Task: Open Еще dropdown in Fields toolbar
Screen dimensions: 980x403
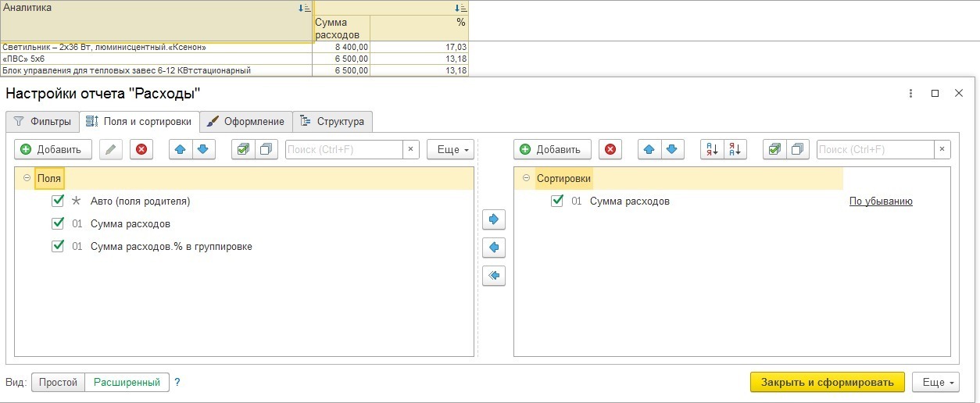Action: (x=450, y=149)
